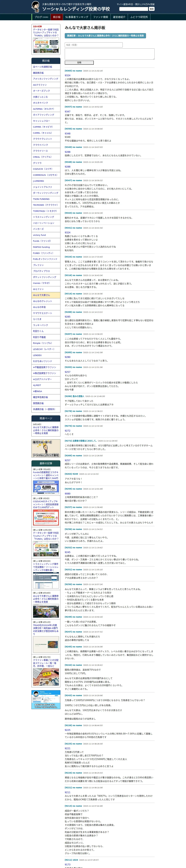Open TECROWD（テクラウド） board link

(x=46, y=205)
